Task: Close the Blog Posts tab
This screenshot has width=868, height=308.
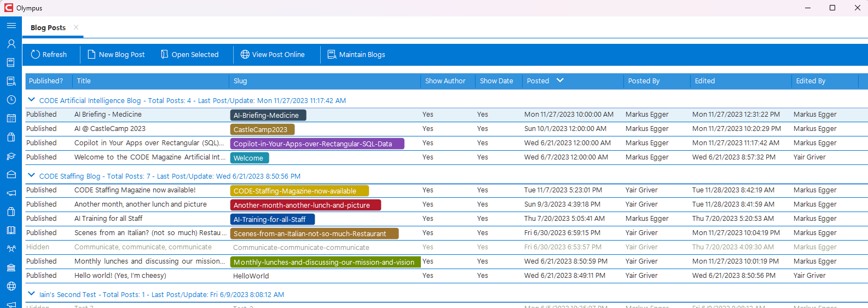Action: [76, 27]
